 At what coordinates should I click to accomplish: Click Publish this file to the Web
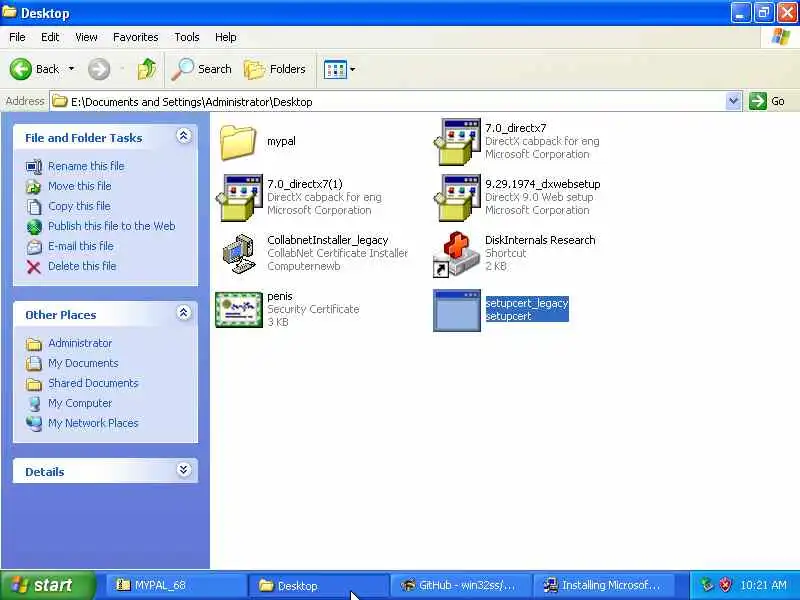click(112, 226)
